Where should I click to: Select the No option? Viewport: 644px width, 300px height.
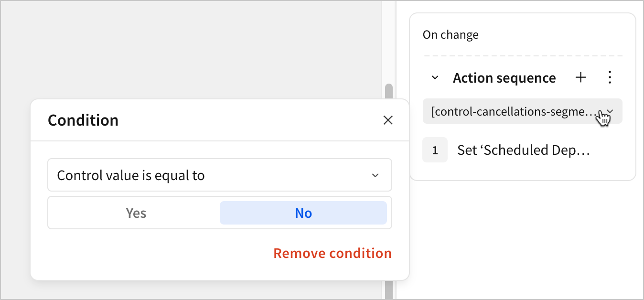303,213
